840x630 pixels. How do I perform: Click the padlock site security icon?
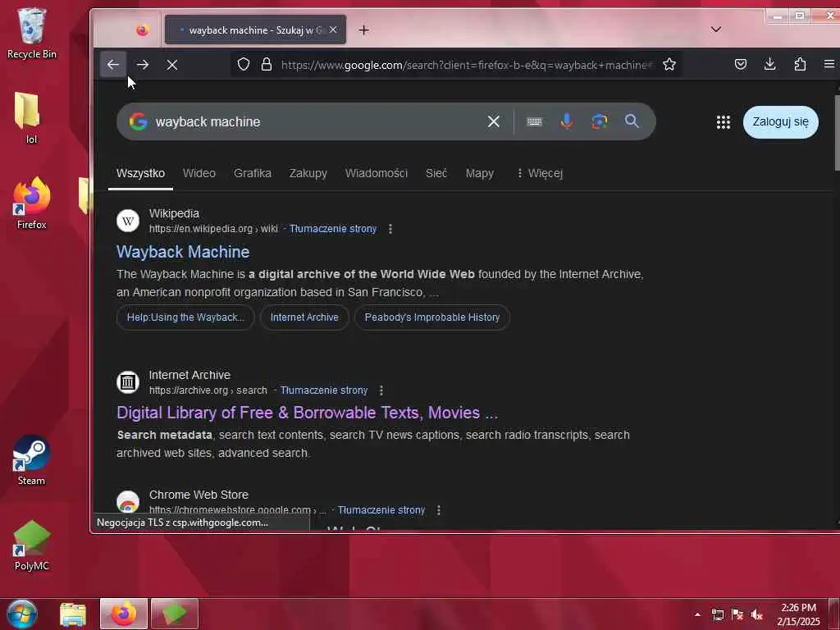(x=267, y=65)
